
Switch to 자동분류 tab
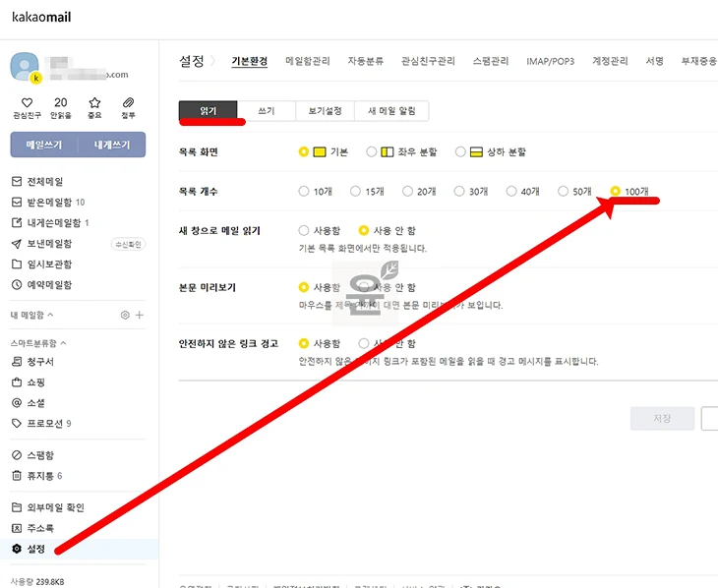coord(366,61)
